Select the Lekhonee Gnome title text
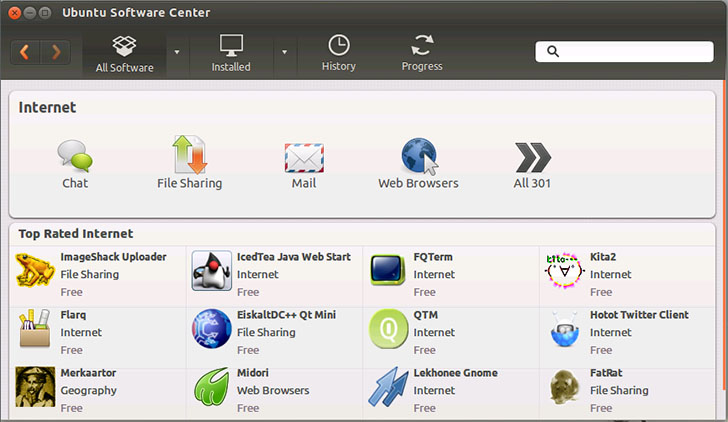 [x=455, y=373]
